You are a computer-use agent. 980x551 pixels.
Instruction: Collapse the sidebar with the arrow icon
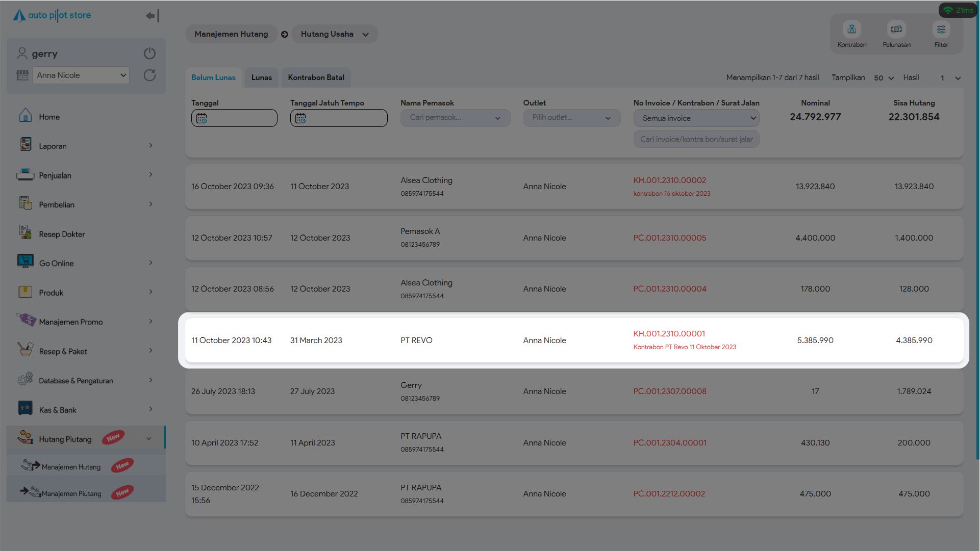153,16
